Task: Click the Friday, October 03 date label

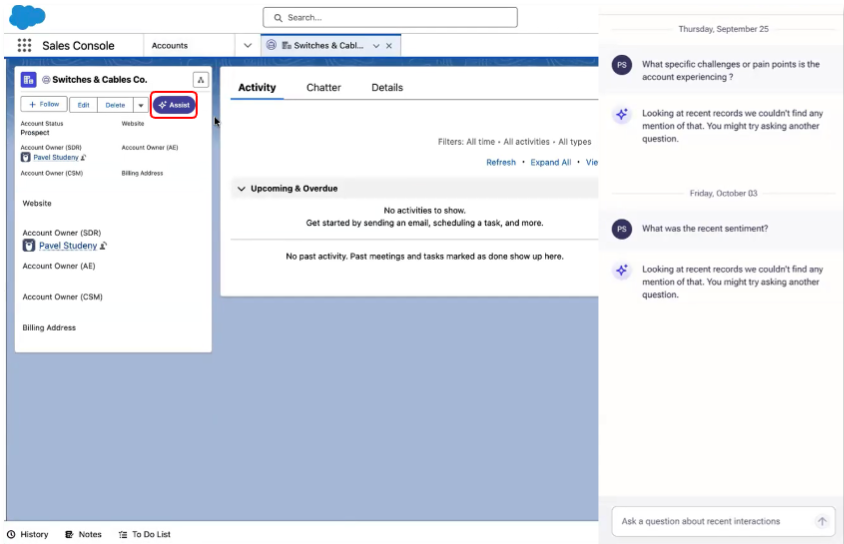Action: click(723, 193)
